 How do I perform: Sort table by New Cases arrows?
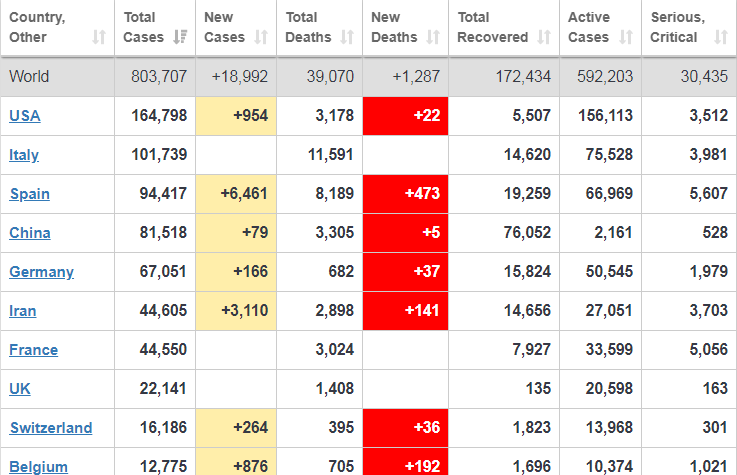coord(261,37)
